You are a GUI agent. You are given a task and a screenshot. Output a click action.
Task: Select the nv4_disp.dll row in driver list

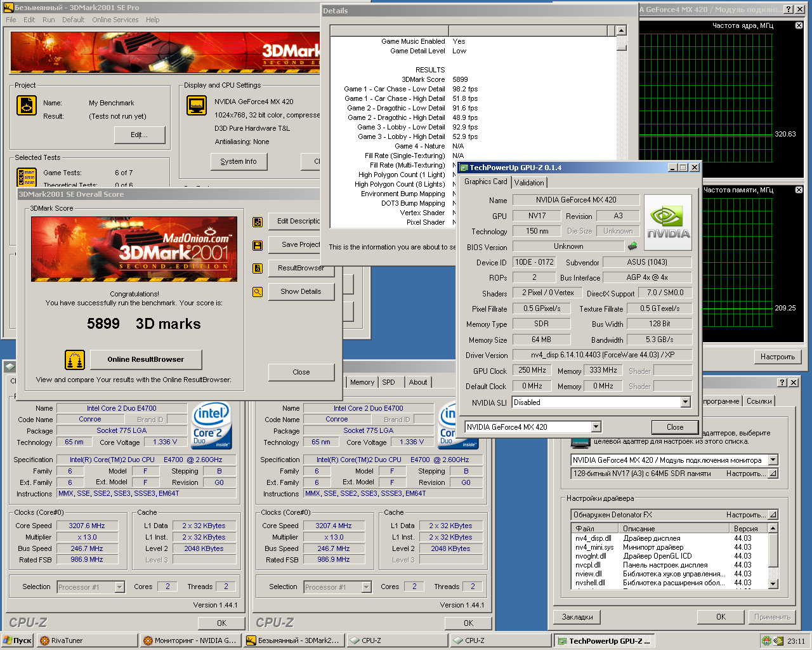click(670, 538)
